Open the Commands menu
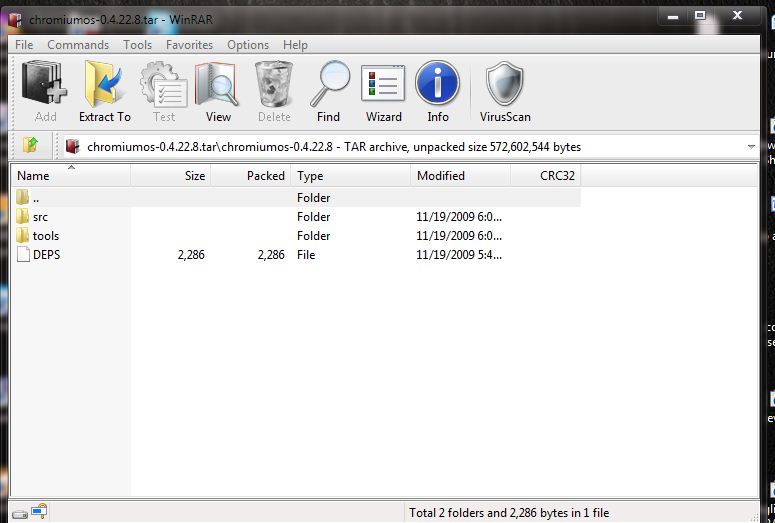 coord(78,45)
